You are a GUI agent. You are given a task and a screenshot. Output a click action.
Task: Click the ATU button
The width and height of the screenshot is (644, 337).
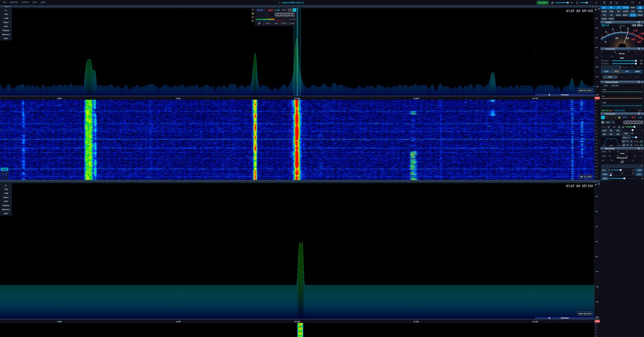click(627, 72)
